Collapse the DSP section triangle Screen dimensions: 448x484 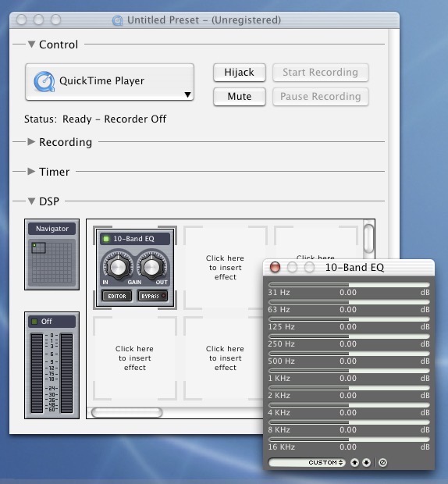point(31,201)
